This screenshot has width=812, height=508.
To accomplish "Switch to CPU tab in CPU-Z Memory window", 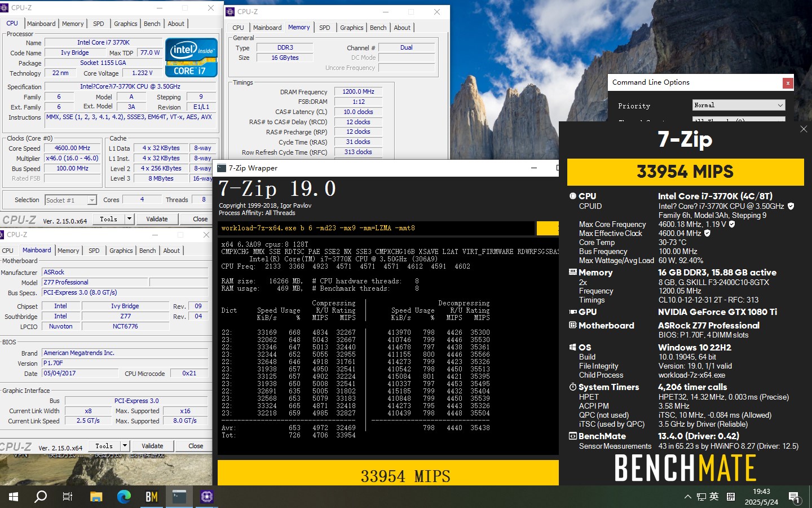I will point(238,28).
